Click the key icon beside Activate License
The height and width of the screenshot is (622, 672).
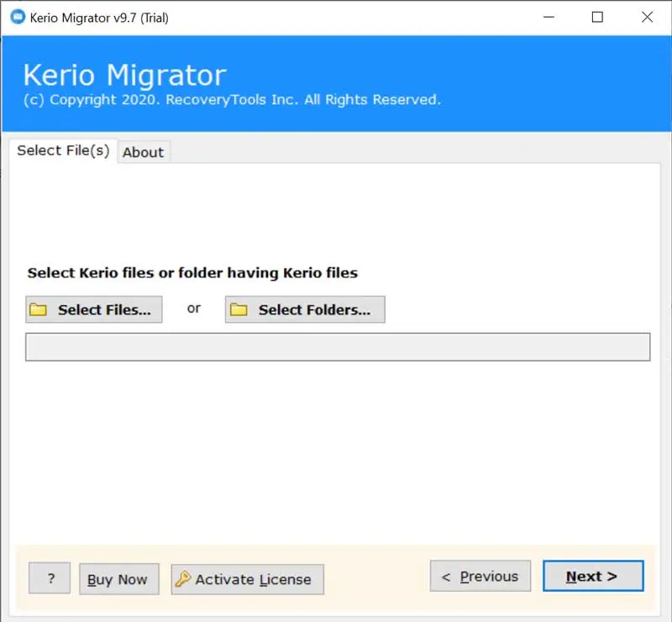point(183,579)
